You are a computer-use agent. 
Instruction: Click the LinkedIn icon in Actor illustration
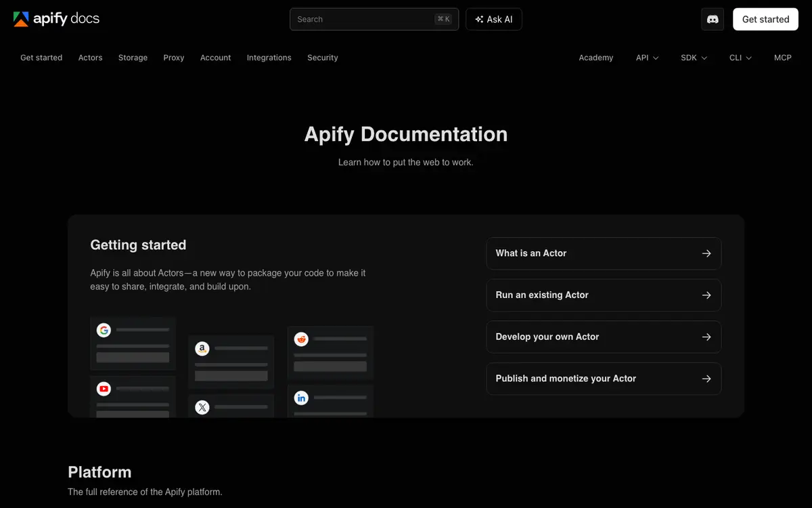pyautogui.click(x=301, y=398)
